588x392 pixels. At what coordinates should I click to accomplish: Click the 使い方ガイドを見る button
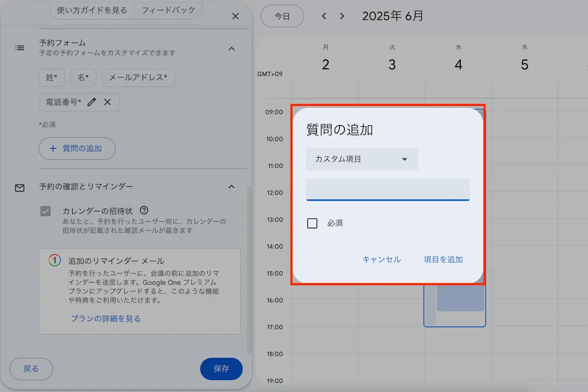[92, 10]
